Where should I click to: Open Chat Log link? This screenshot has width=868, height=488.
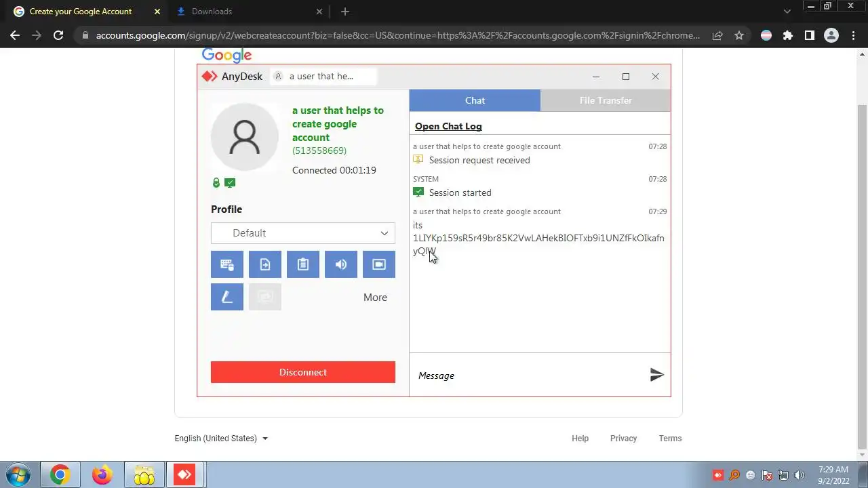[448, 126]
